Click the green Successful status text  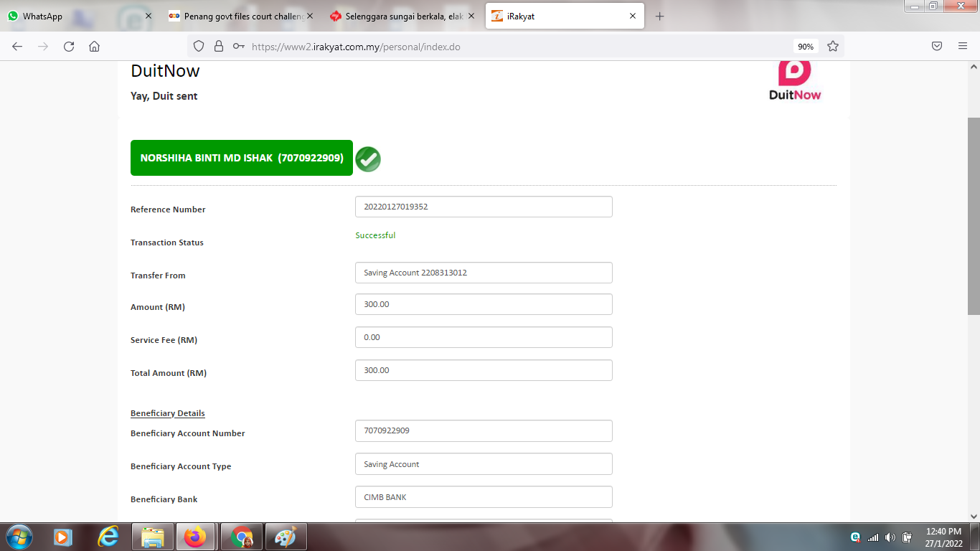[375, 235]
